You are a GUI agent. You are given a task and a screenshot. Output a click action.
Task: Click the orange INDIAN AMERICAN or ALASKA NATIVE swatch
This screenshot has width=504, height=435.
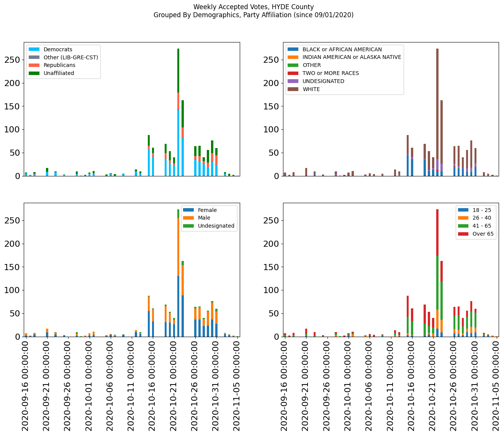tap(294, 57)
